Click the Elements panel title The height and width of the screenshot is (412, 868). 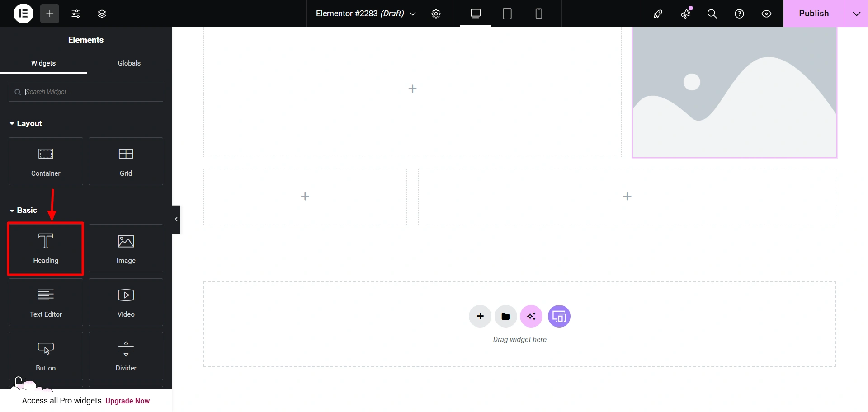(86, 40)
